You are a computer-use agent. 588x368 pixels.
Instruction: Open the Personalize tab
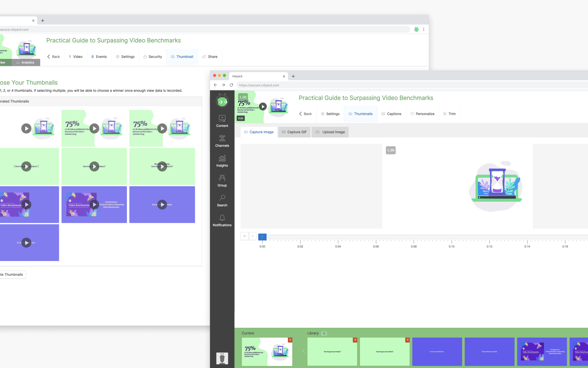(422, 114)
